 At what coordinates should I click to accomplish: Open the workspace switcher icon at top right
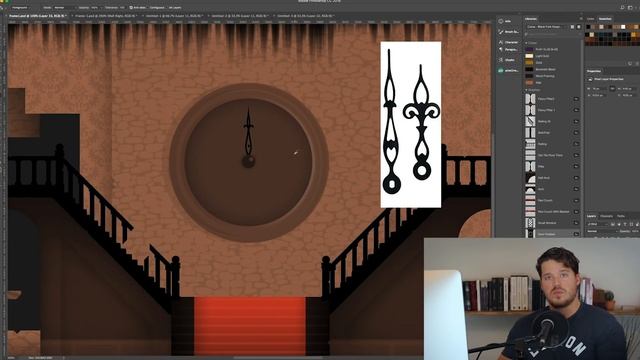click(631, 7)
